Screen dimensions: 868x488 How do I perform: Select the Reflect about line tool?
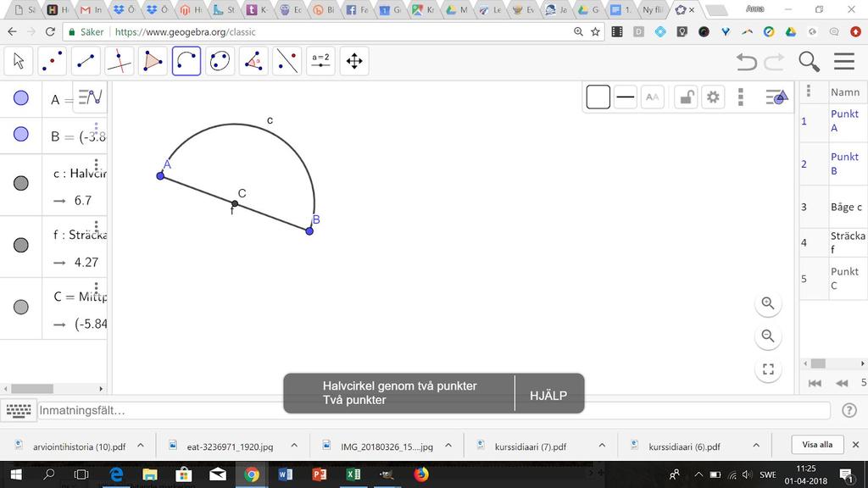click(x=287, y=61)
